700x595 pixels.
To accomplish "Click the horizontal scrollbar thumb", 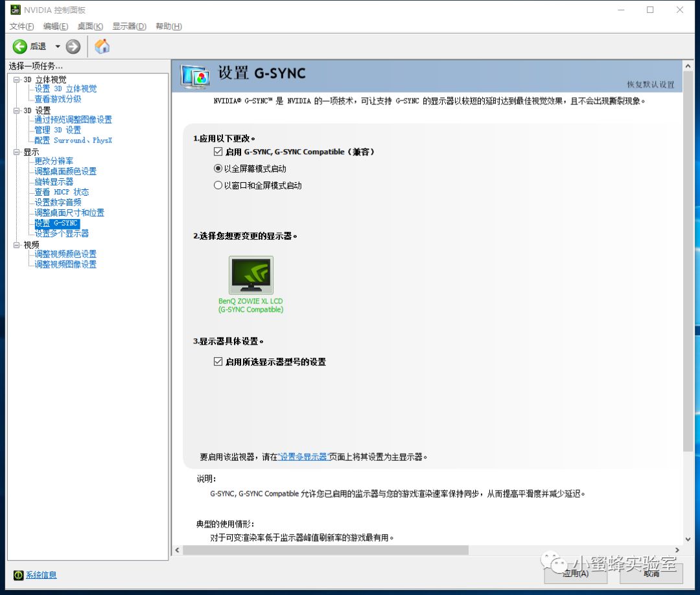I will tap(325, 550).
